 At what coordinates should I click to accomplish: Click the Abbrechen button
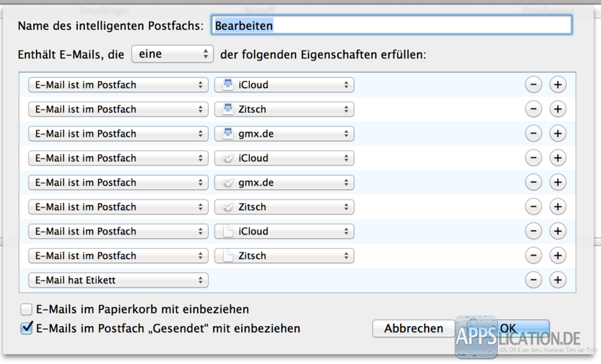[x=414, y=328]
